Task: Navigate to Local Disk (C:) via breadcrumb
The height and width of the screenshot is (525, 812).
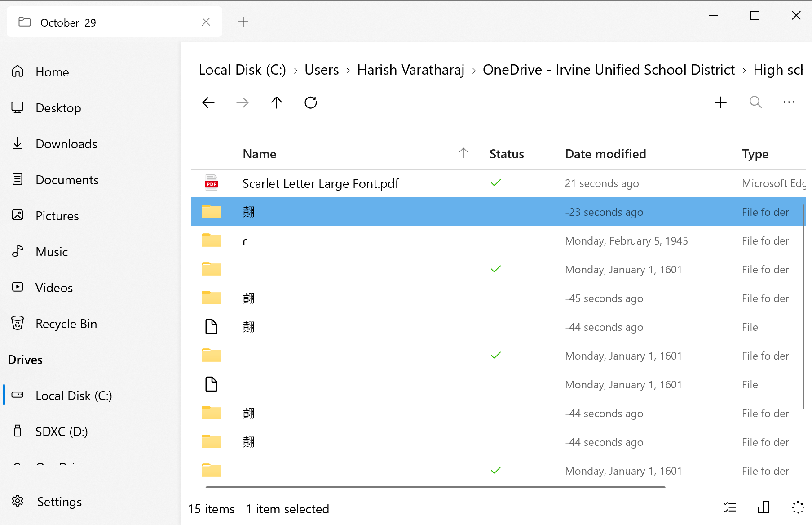Action: (242, 70)
